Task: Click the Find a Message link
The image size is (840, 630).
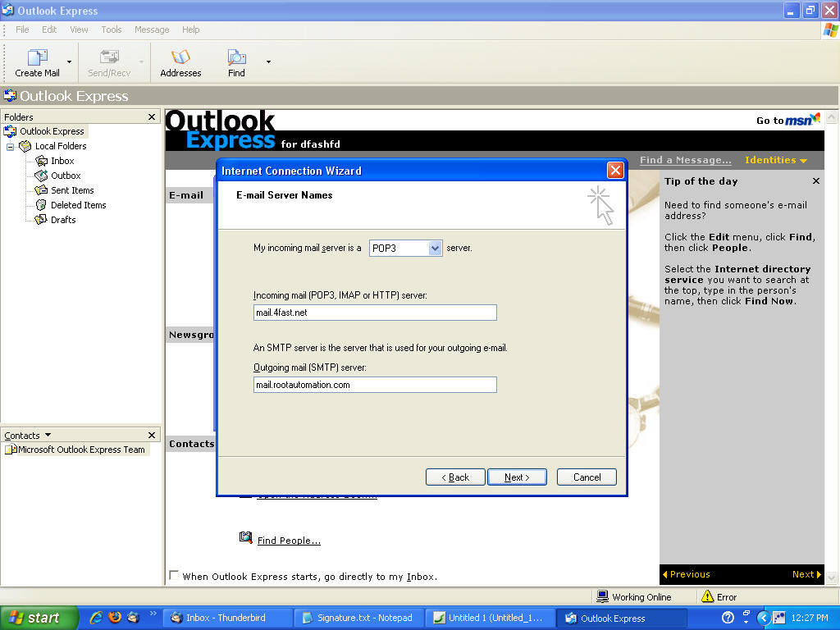Action: [x=685, y=160]
